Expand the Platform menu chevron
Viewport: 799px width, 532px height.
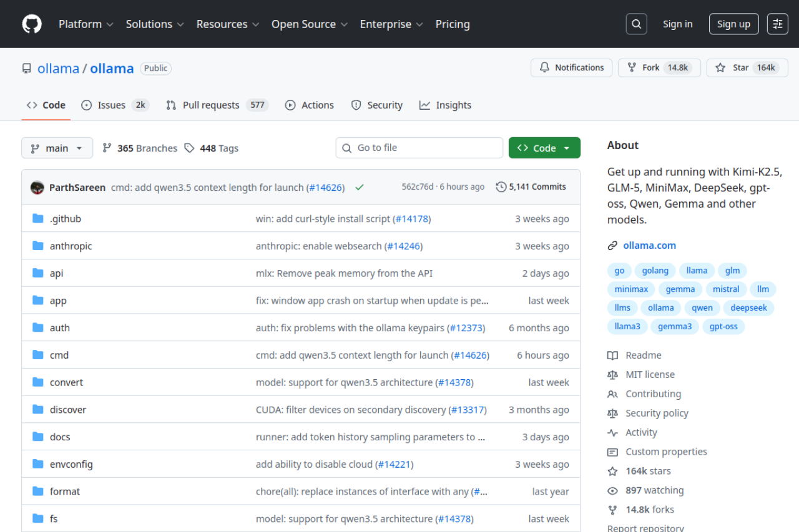pos(110,24)
